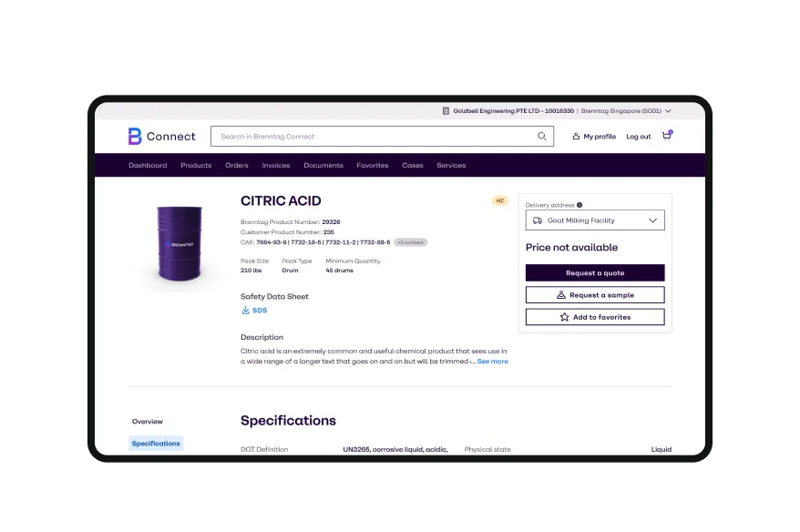Open the Documents menu item
Screen dimensions: 800x532
coord(323,165)
